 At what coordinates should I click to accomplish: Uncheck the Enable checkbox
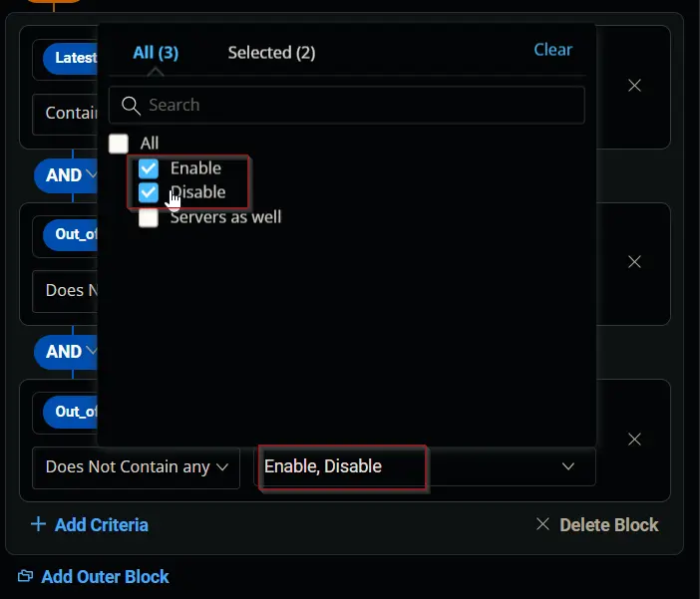pyautogui.click(x=149, y=168)
